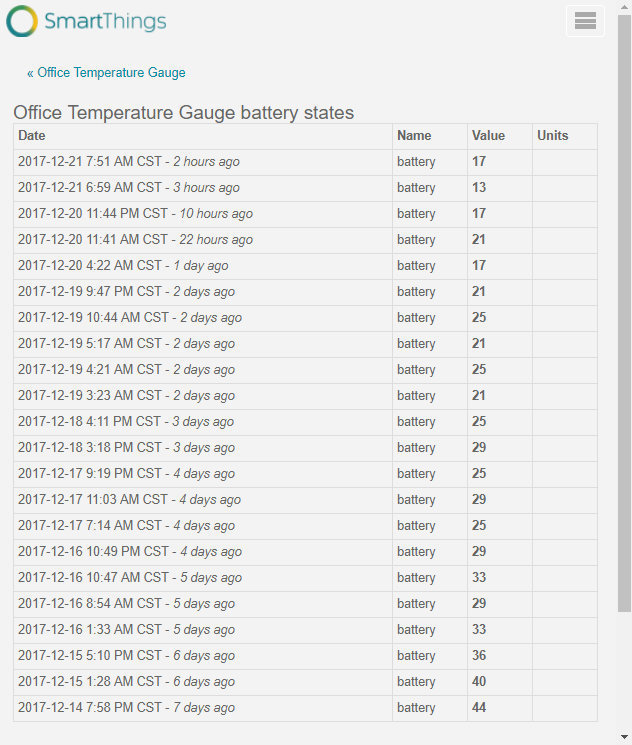Click the date 2017-12-17 11:03 AM CST

click(x=93, y=499)
